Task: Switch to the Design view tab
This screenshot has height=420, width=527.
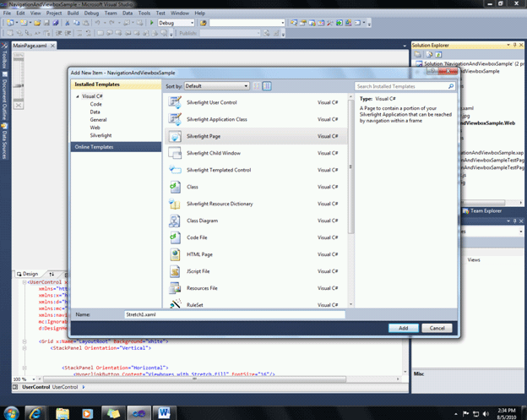Action: [x=28, y=274]
